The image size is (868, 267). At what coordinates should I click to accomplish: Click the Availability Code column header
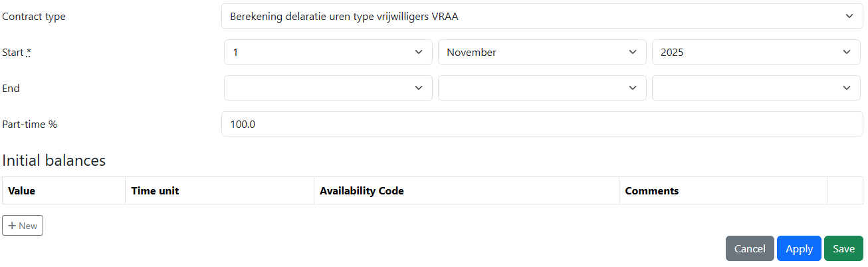(x=362, y=191)
